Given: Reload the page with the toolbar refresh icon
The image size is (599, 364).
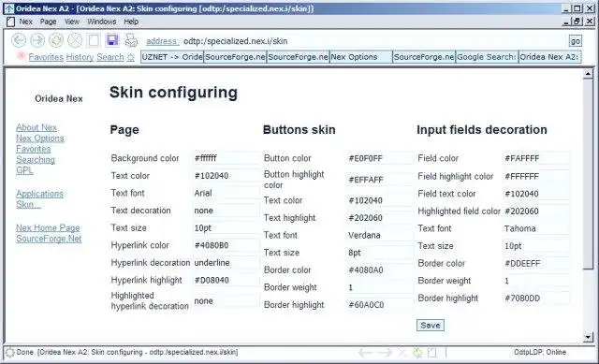Looking at the screenshot, I should [56, 40].
